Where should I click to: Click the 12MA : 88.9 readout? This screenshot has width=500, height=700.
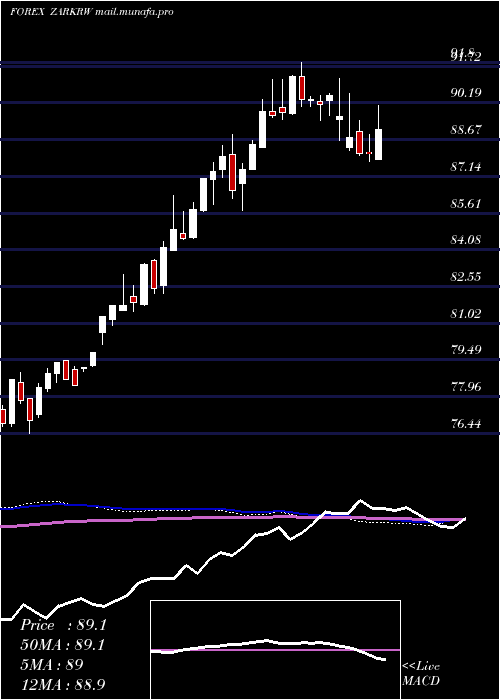63,684
